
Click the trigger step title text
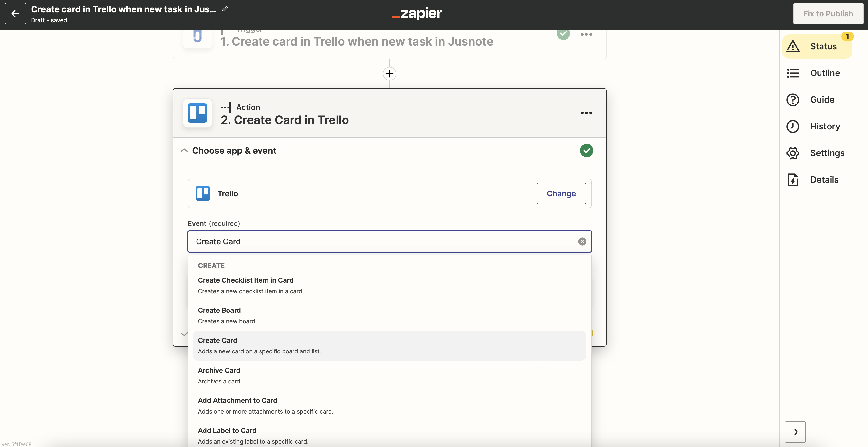pos(357,41)
